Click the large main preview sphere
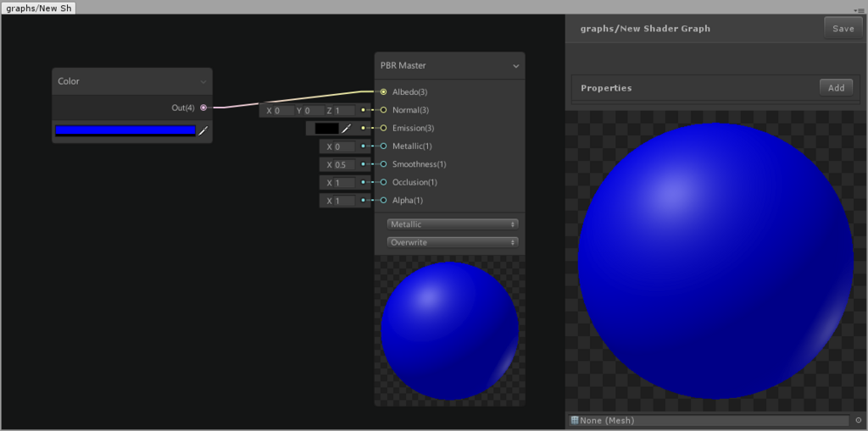Image resolution: width=868 pixels, height=431 pixels. 715,261
